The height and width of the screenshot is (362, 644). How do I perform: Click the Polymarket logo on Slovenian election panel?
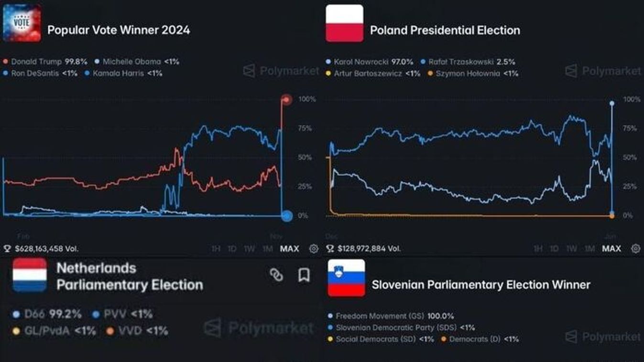pyautogui.click(x=603, y=337)
